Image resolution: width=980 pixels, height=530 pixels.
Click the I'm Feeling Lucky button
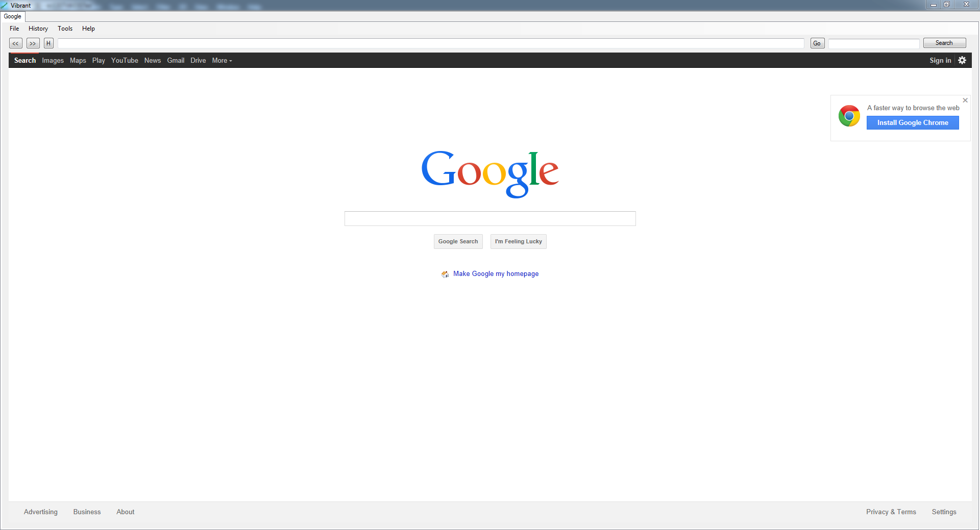pos(518,241)
